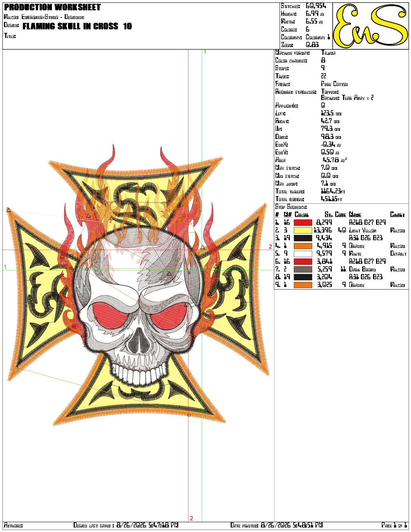Click the red number 2 marker at bottom
Image resolution: width=411 pixels, height=532 pixels.
pos(191,518)
